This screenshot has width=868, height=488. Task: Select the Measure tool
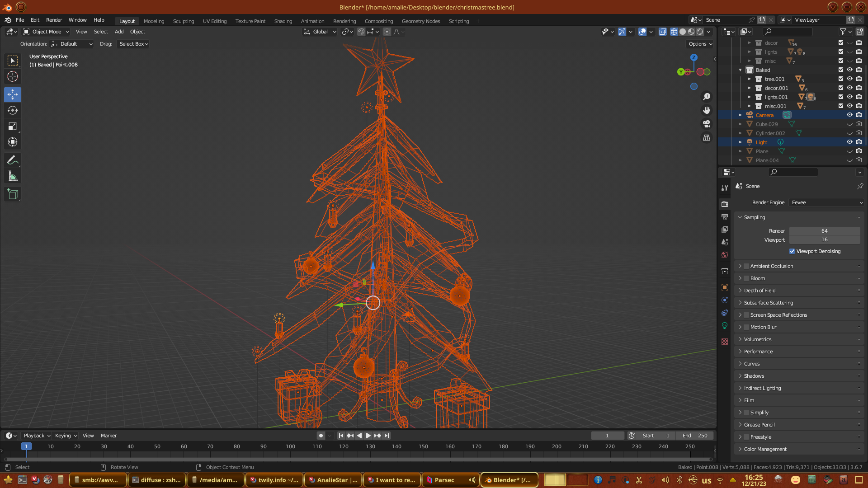pos(13,177)
